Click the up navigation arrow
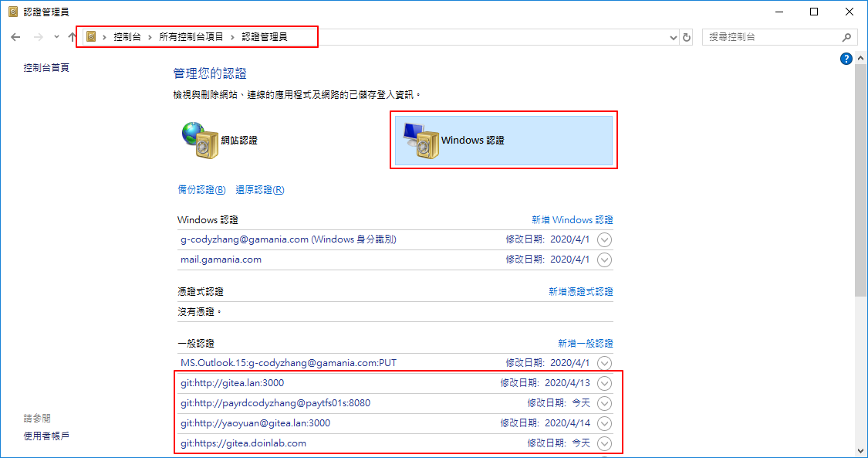This screenshot has height=458, width=868. 71,36
